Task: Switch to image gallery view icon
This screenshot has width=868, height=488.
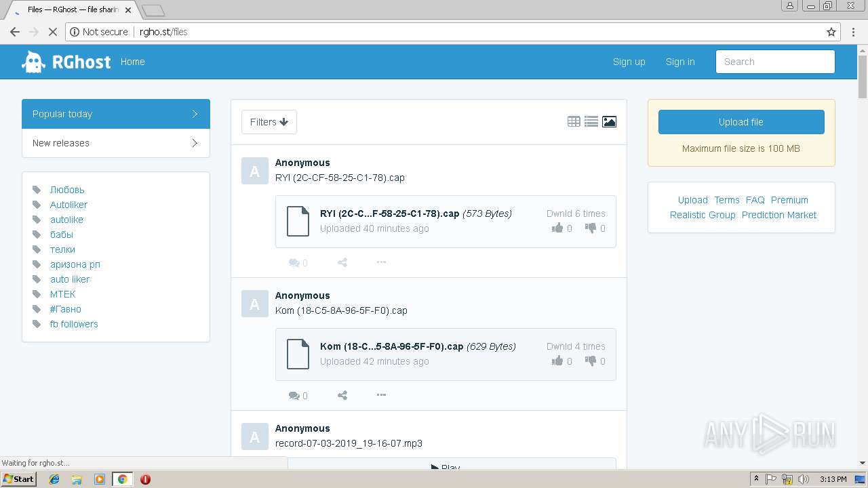Action: (609, 122)
